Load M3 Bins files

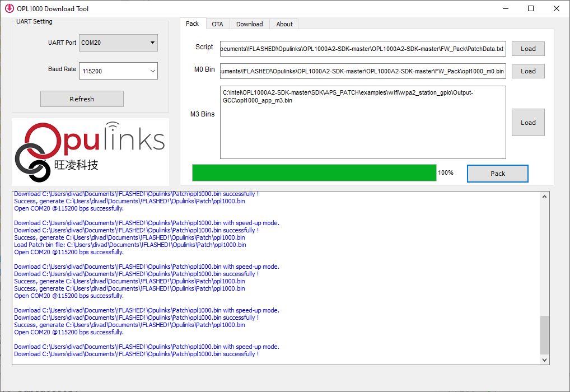point(528,123)
